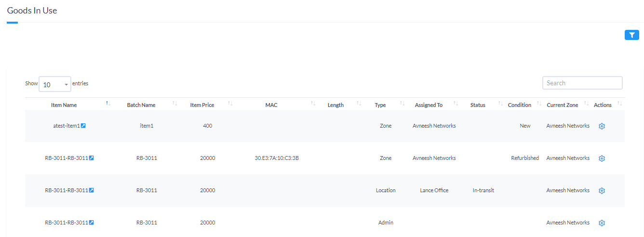Image resolution: width=644 pixels, height=237 pixels.
Task: Expand the Show entries dropdown
Action: pyautogui.click(x=54, y=84)
